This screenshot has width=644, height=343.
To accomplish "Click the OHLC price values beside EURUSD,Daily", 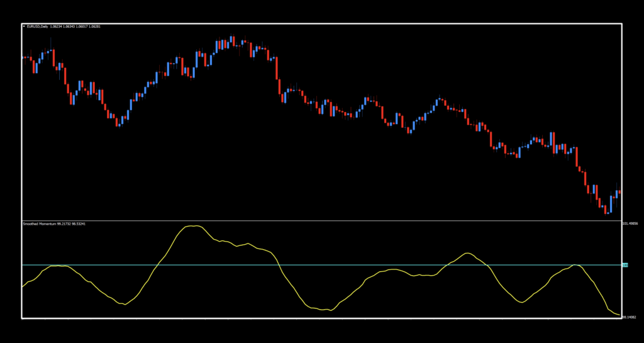I will coord(75,26).
